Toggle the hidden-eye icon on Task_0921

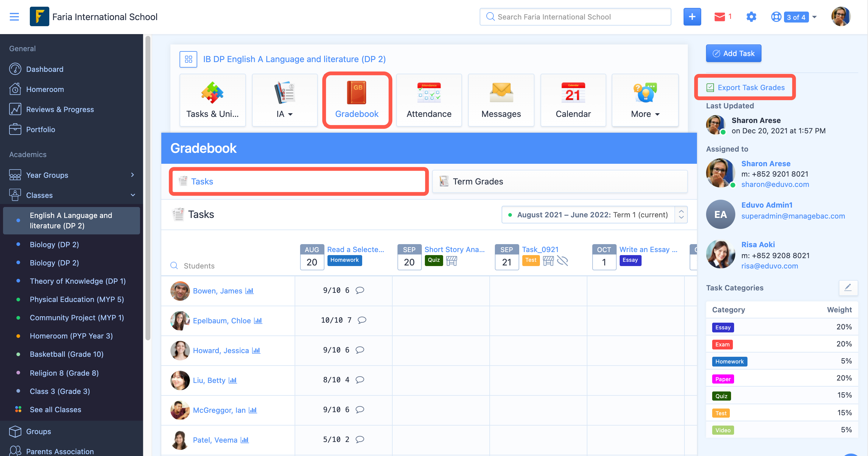[562, 261]
